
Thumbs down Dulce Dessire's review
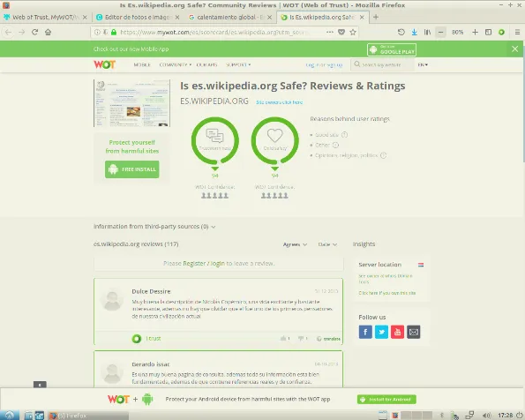[x=303, y=339]
